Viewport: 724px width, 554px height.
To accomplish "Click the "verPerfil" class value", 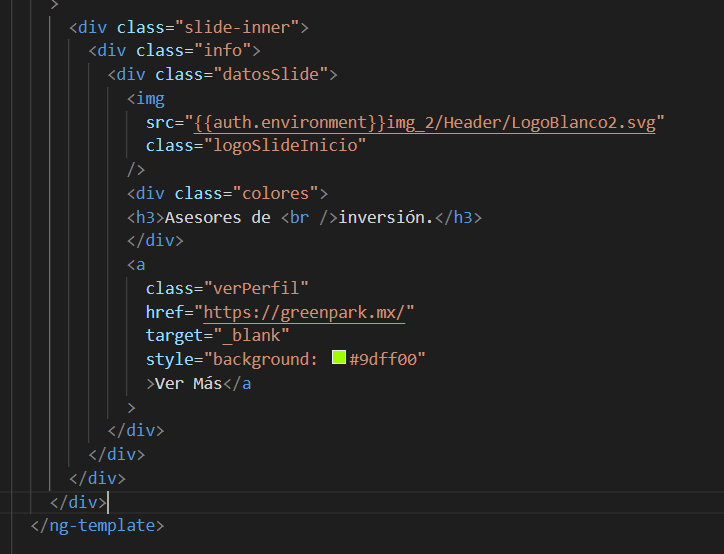I will [x=261, y=288].
